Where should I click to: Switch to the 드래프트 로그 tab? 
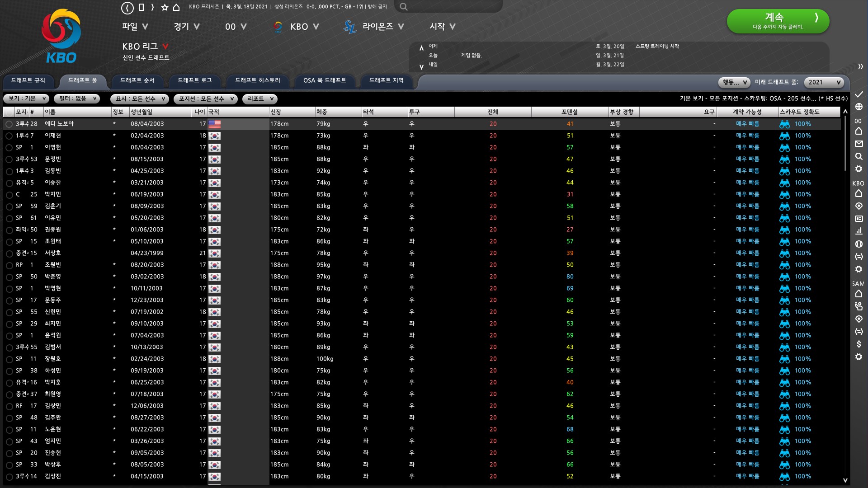point(194,80)
